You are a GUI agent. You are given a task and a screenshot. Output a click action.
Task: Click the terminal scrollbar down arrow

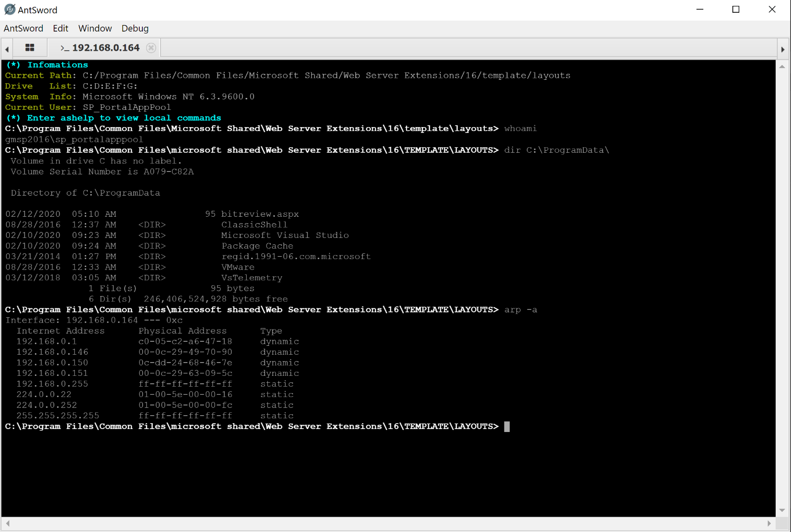tap(782, 510)
